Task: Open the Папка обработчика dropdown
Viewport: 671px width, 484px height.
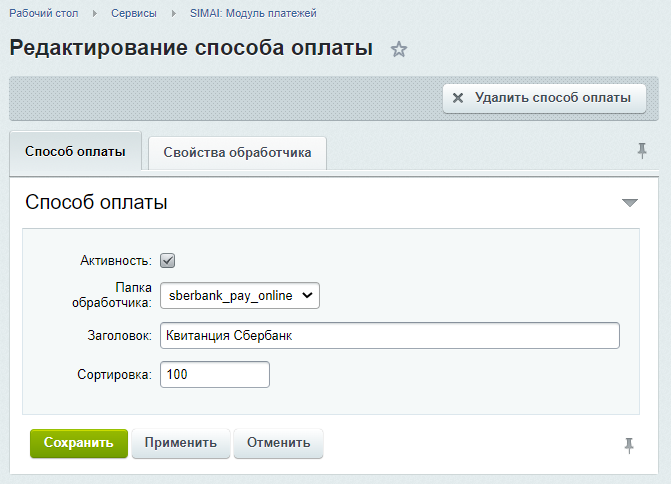Action: pyautogui.click(x=240, y=295)
